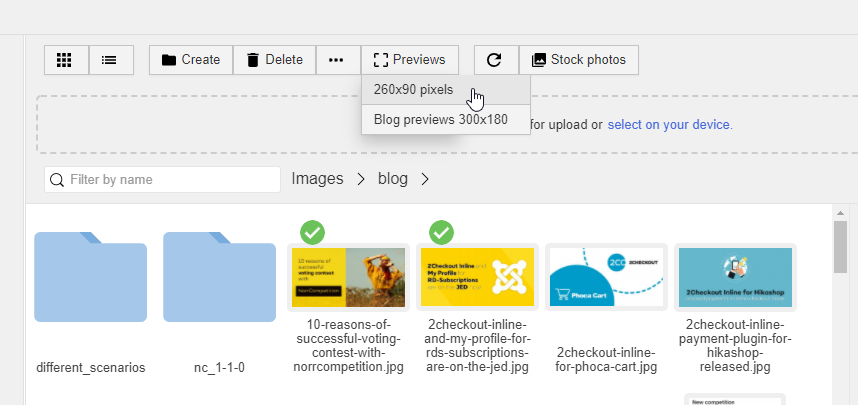Switch to grid view layout
Screen dimensions: 858x405
pyautogui.click(x=65, y=60)
